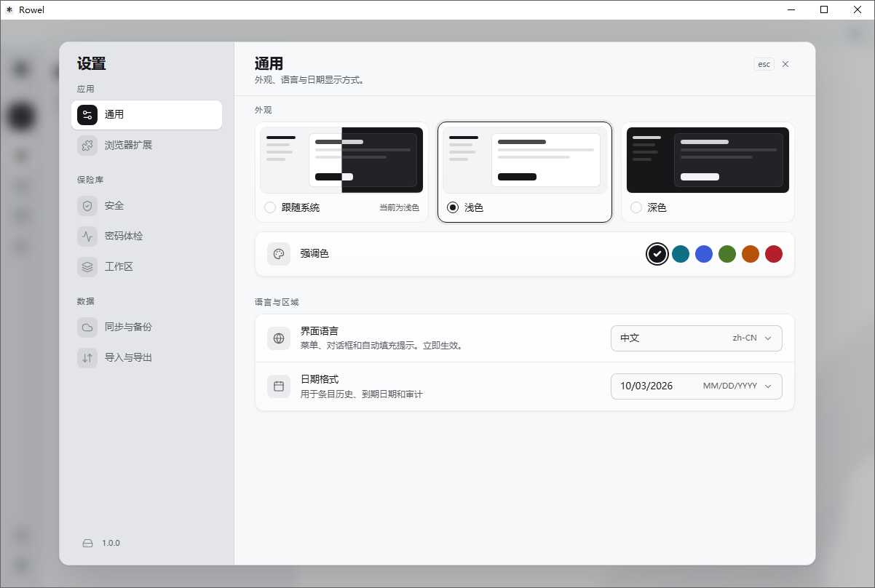
Task: Choose the black accent color swatch
Action: pos(657,254)
